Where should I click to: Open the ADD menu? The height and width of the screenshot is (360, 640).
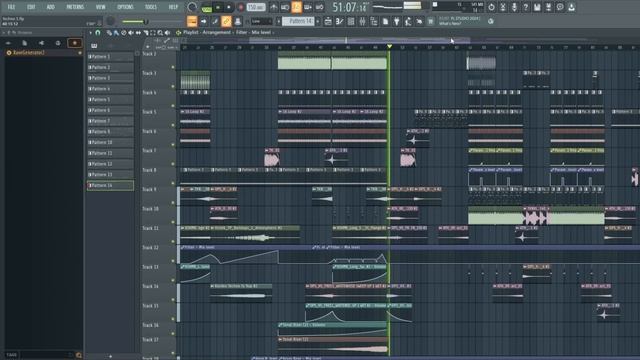point(50,7)
